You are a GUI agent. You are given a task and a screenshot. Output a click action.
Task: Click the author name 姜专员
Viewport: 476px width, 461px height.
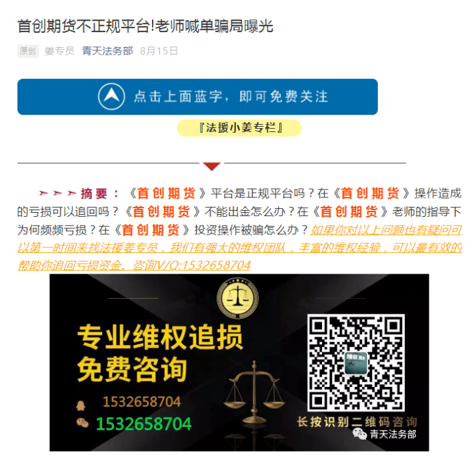click(x=59, y=51)
